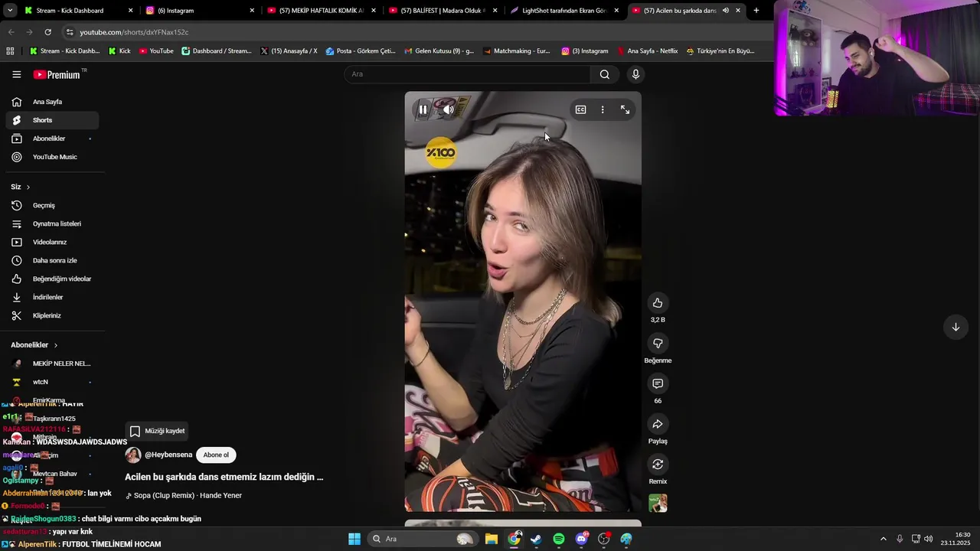Open a new browser tab with plus
The image size is (980, 551).
756,11
